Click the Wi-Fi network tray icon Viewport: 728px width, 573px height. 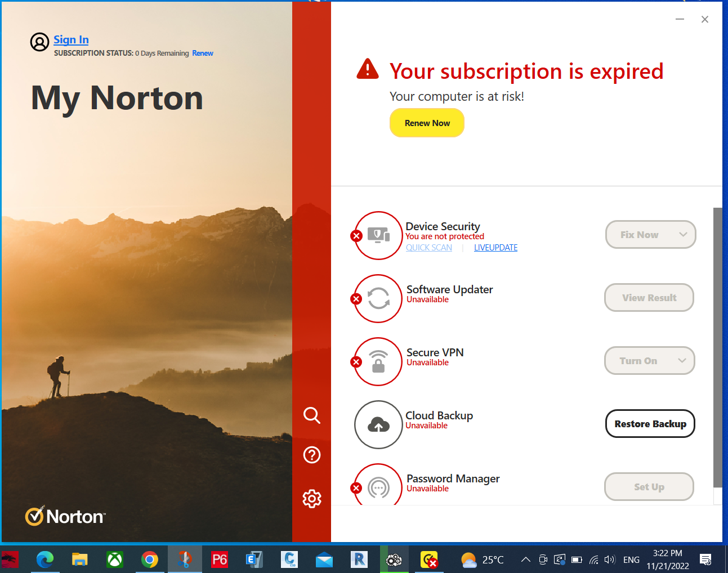[593, 559]
